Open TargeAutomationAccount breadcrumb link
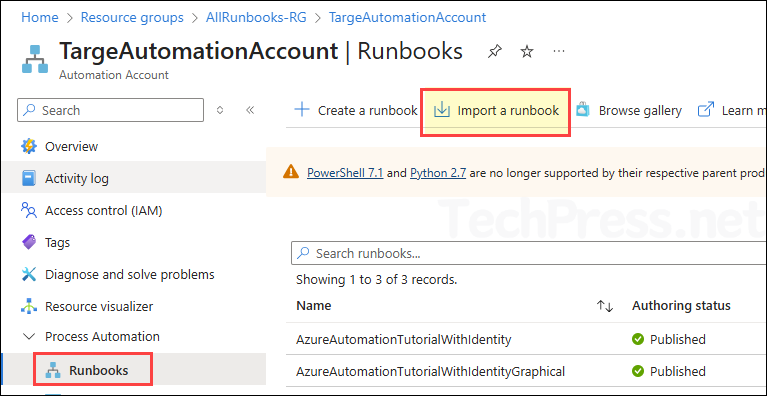767x396 pixels. click(x=407, y=18)
